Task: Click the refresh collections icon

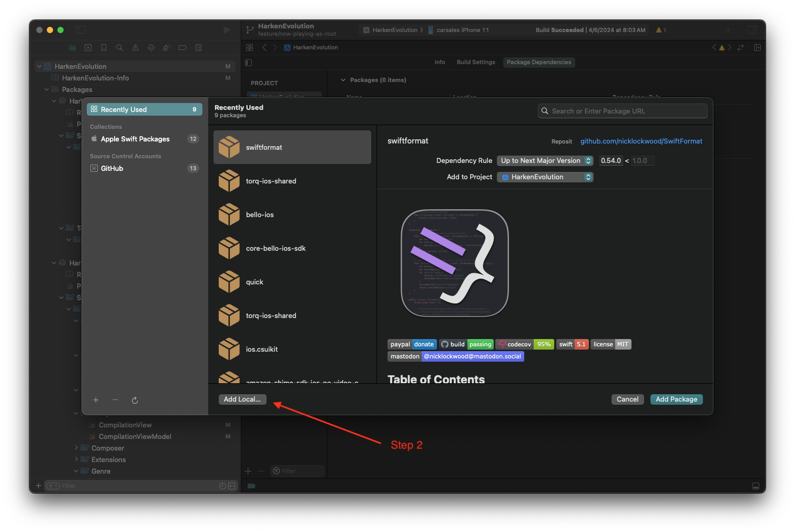Action: [x=135, y=400]
